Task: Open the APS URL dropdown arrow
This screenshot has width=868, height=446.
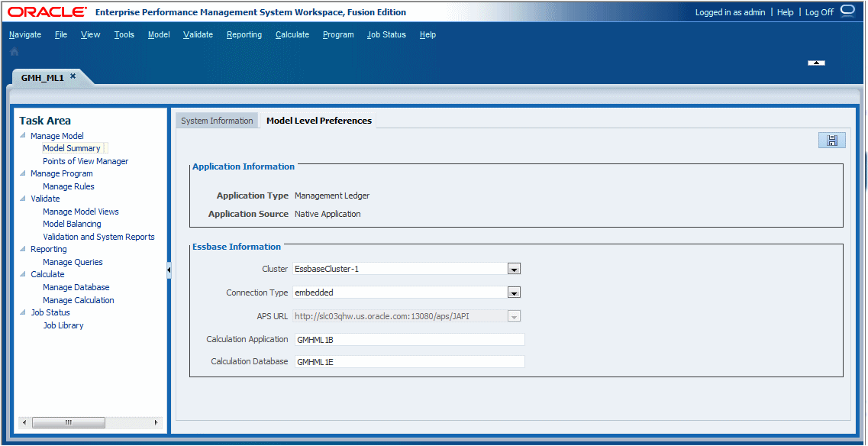Action: pyautogui.click(x=515, y=316)
